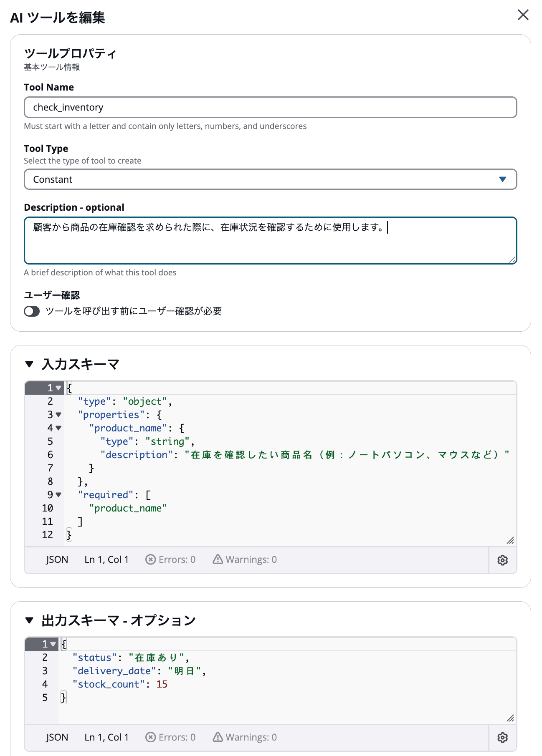Click the "description" key on line 6

[137, 455]
